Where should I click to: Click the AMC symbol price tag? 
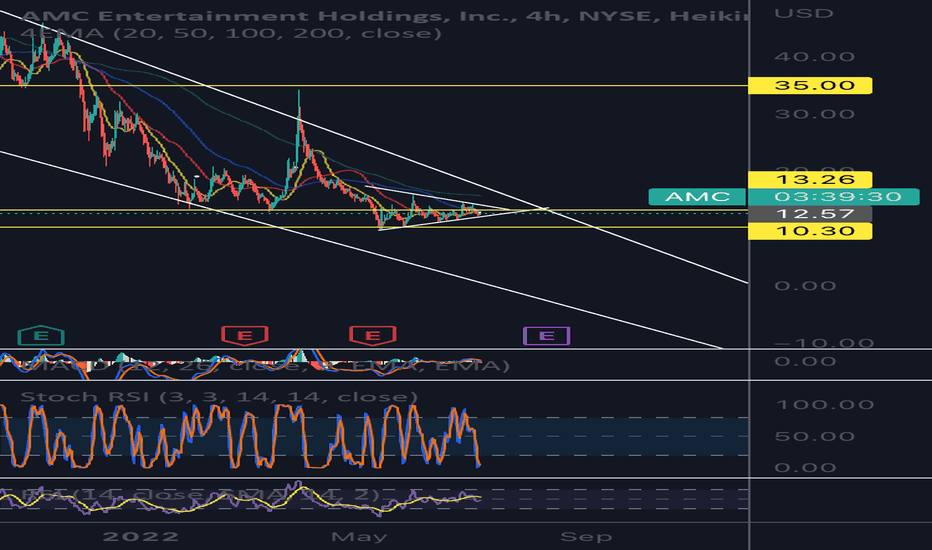697,197
